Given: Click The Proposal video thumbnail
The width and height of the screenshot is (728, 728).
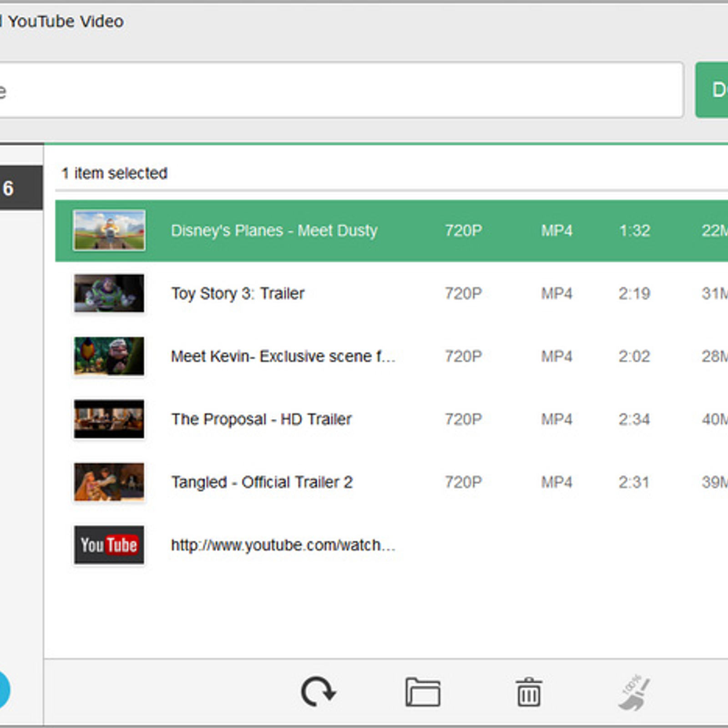Looking at the screenshot, I should 109,419.
